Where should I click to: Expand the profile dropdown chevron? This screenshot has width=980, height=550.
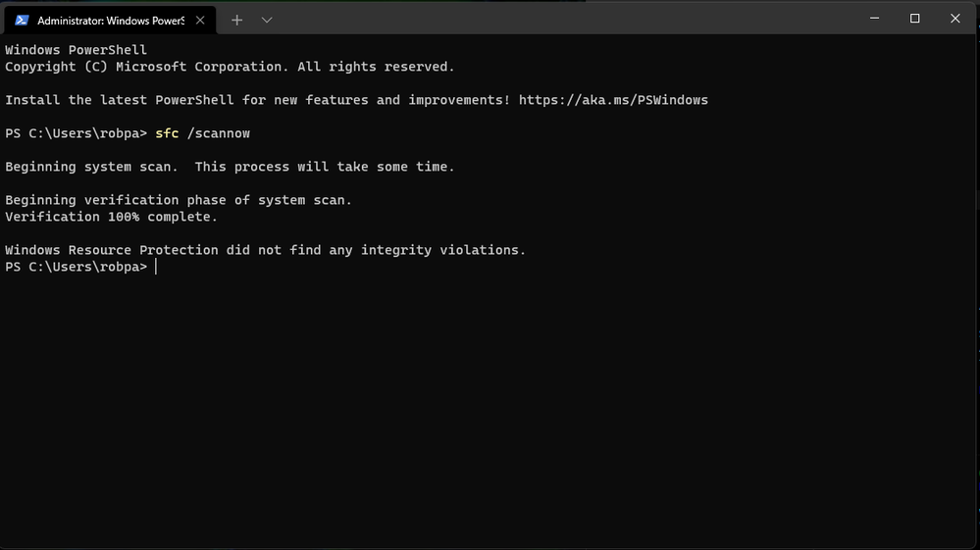pos(267,20)
